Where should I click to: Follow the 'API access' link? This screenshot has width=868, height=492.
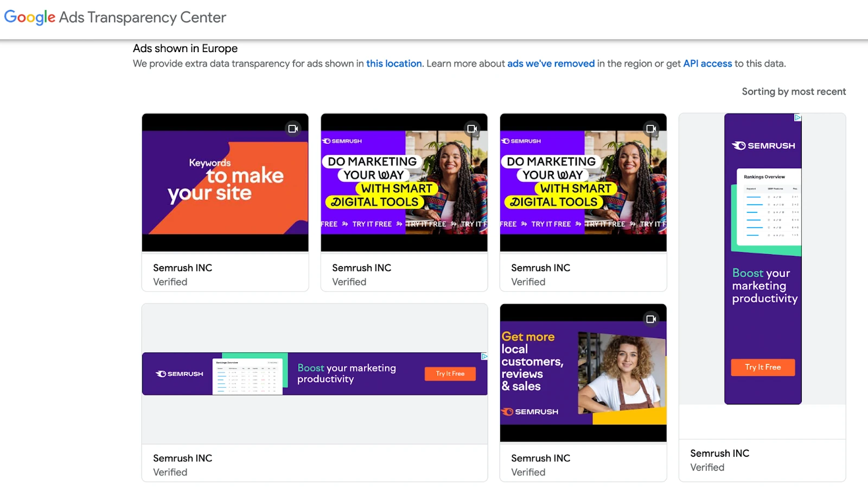click(707, 64)
